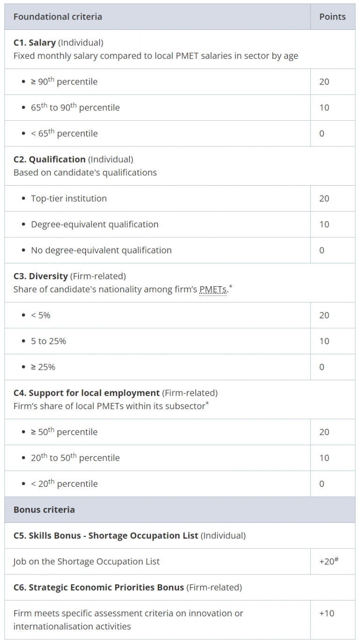The height and width of the screenshot is (644, 359).
Task: Click the ≥ 90th percentile salary row
Action: click(x=64, y=82)
